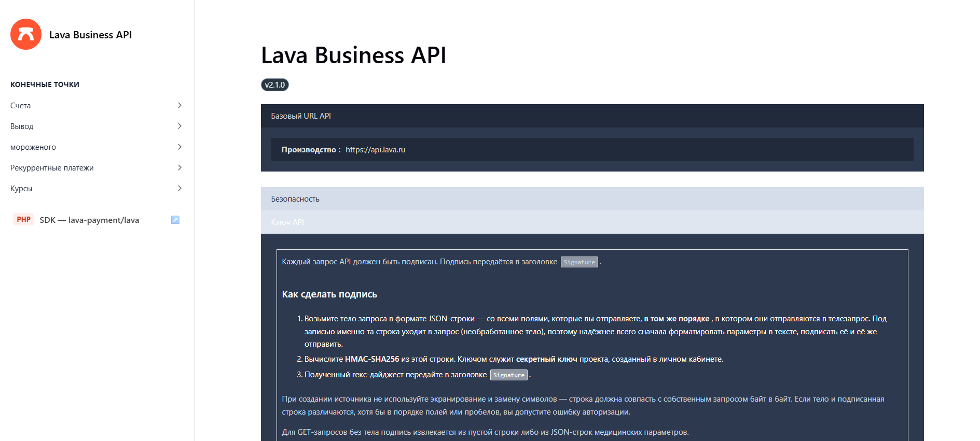The width and height of the screenshot is (980, 441).
Task: Expand the Вывод section chevron
Action: click(180, 126)
